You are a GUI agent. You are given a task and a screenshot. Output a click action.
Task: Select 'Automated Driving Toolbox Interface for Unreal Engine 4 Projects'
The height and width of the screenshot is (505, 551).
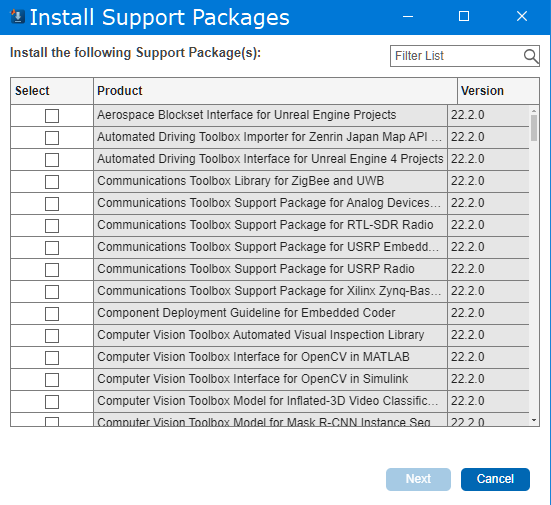coord(270,159)
